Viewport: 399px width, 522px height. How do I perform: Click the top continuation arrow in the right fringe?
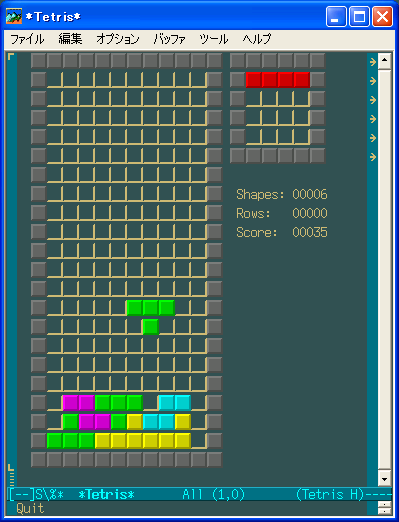pos(373,62)
